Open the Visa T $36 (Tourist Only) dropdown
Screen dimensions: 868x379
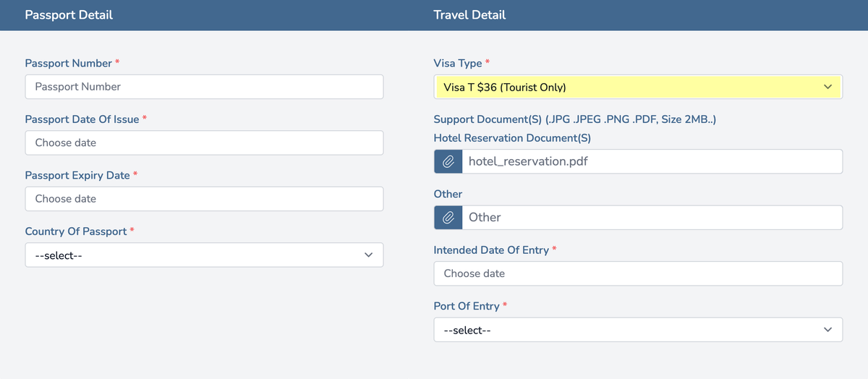pos(638,87)
